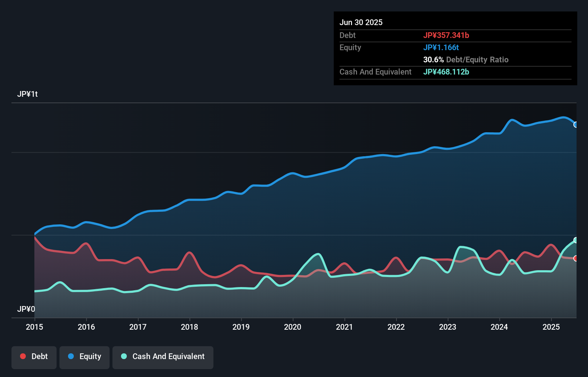Select the blue Equity endpoint marker on chart
This screenshot has height=377, width=588.
tap(576, 125)
